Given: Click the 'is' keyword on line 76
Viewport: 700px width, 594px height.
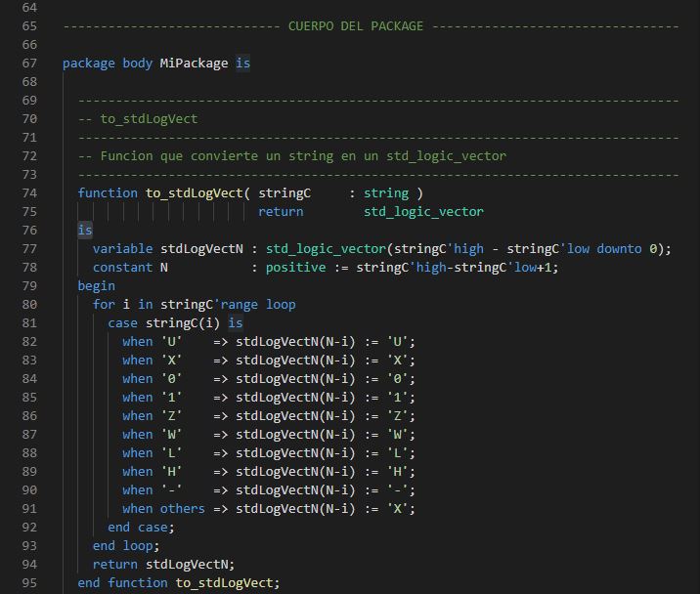Looking at the screenshot, I should click(85, 231).
